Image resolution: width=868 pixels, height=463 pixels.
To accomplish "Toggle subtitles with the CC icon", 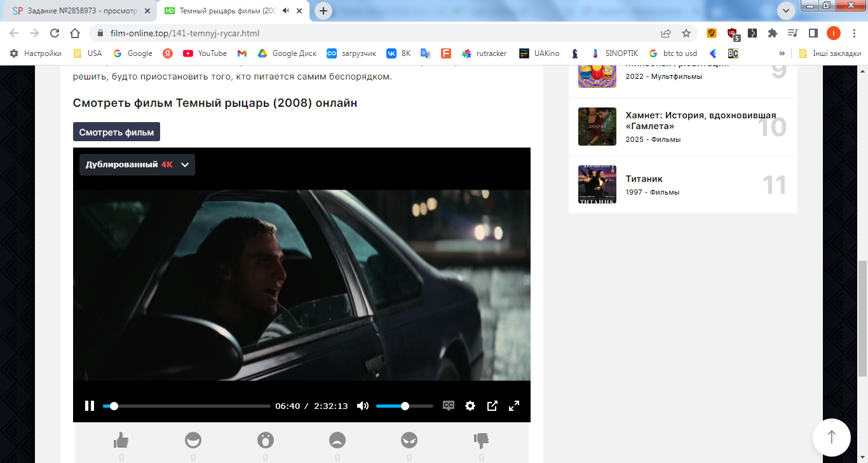I will tap(449, 406).
